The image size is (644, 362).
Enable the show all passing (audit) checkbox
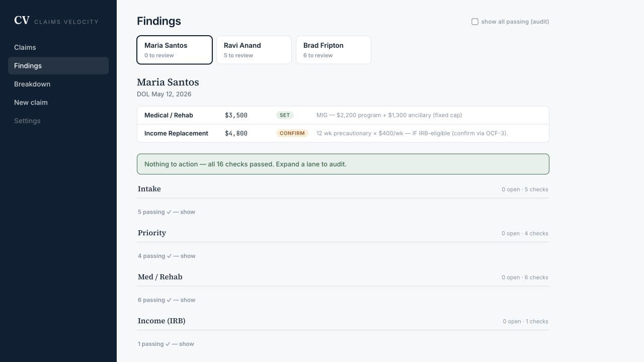coord(475,22)
